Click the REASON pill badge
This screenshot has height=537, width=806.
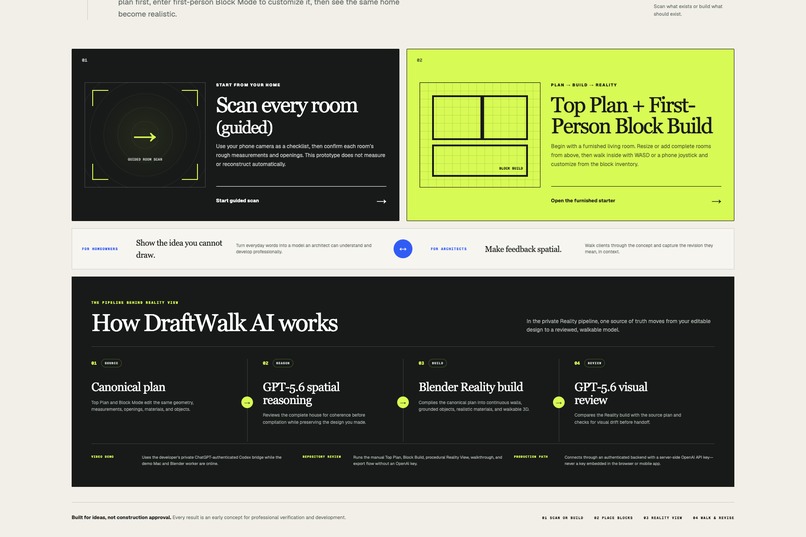pyautogui.click(x=283, y=363)
